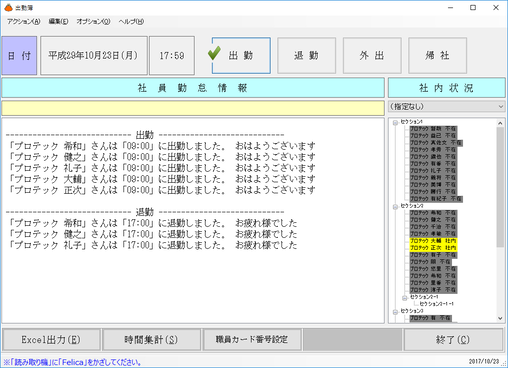Select the セクション2-1-1 tree item
Viewport: 508px width, 368px height.
(x=436, y=304)
